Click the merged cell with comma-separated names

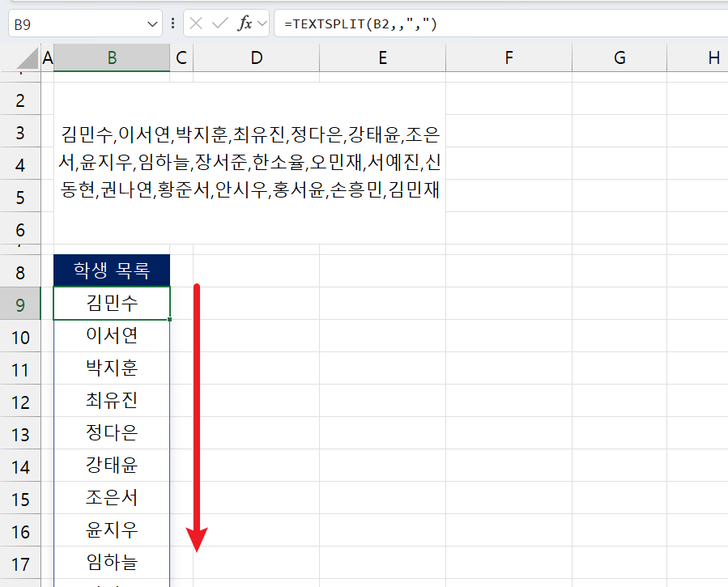[249, 164]
